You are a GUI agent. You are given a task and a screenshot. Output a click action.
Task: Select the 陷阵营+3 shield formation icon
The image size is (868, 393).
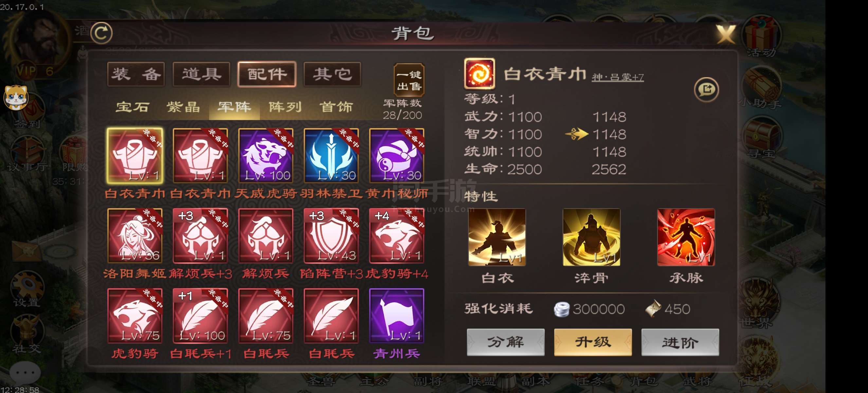(x=331, y=235)
